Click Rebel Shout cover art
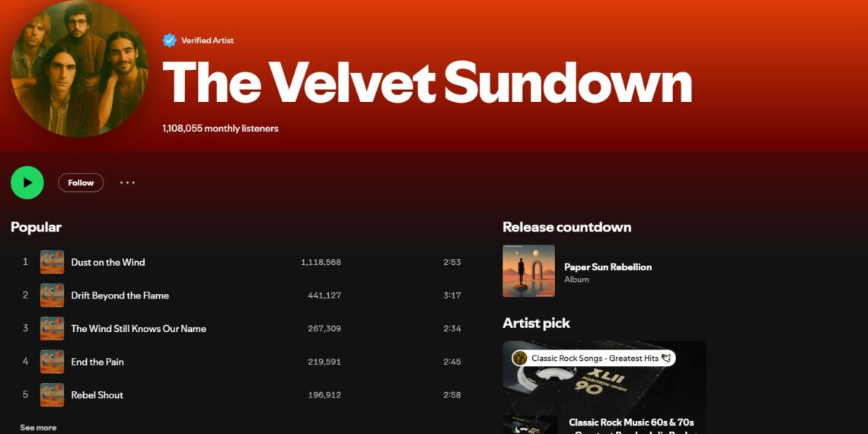This screenshot has height=434, width=868. [52, 395]
